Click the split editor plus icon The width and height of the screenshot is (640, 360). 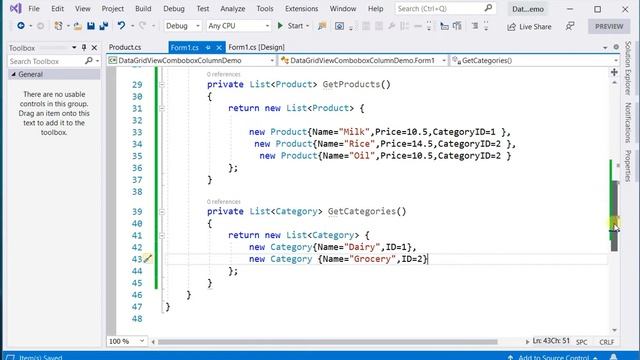[614, 73]
